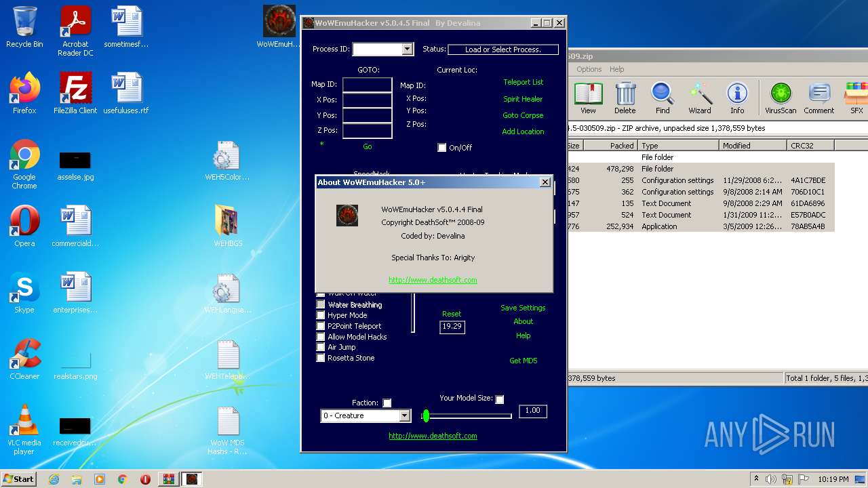The width and height of the screenshot is (868, 488).
Task: Toggle the Faction checkbox
Action: click(x=387, y=403)
